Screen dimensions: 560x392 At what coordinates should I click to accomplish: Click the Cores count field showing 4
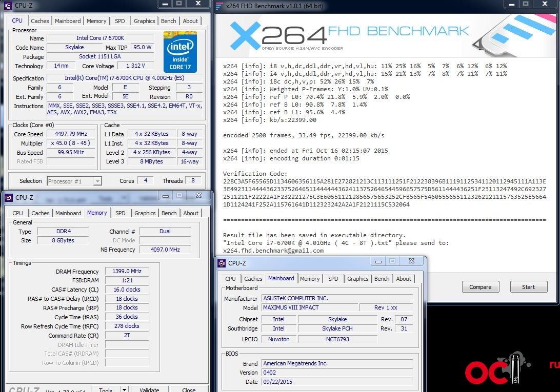145,181
